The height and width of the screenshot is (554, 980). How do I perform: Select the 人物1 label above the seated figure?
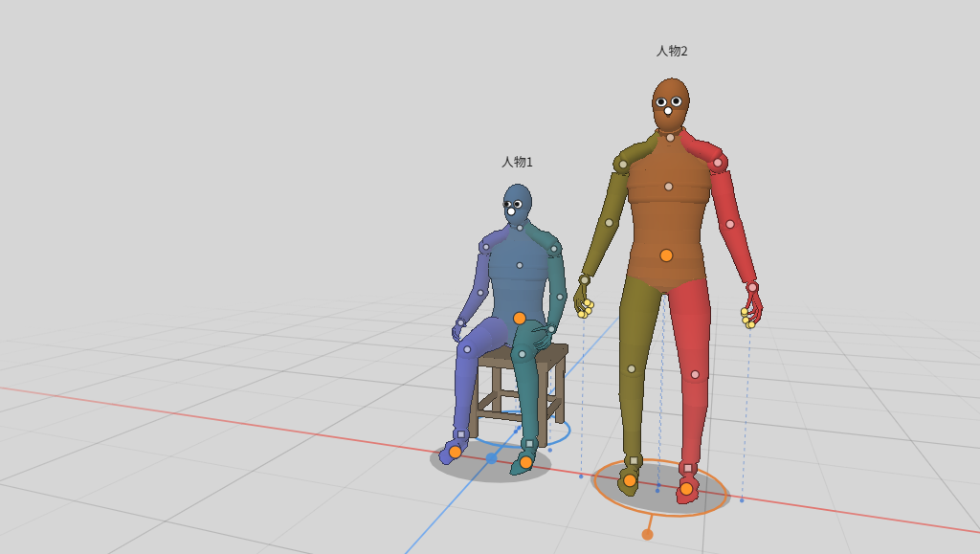pos(517,163)
